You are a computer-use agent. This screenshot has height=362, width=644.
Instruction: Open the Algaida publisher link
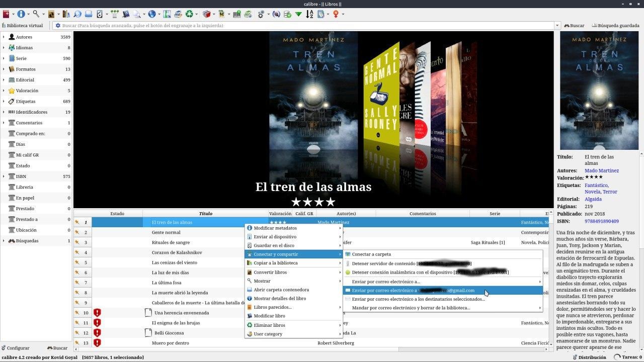click(593, 199)
